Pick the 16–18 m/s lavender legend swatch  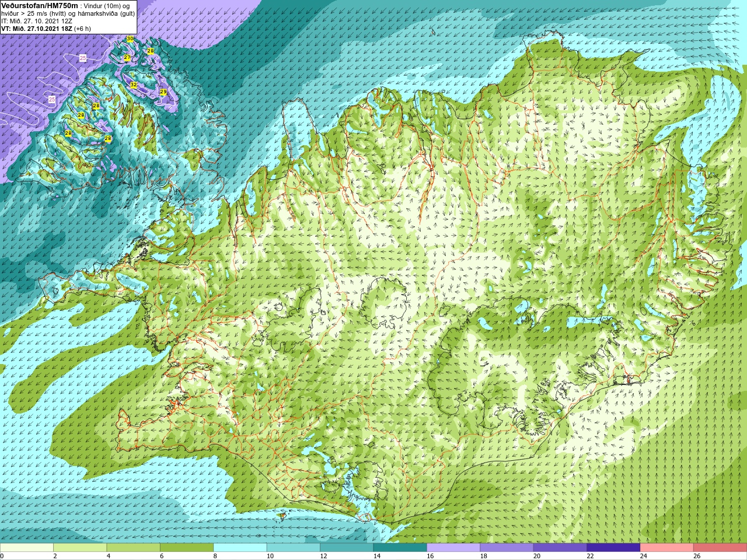click(x=453, y=548)
